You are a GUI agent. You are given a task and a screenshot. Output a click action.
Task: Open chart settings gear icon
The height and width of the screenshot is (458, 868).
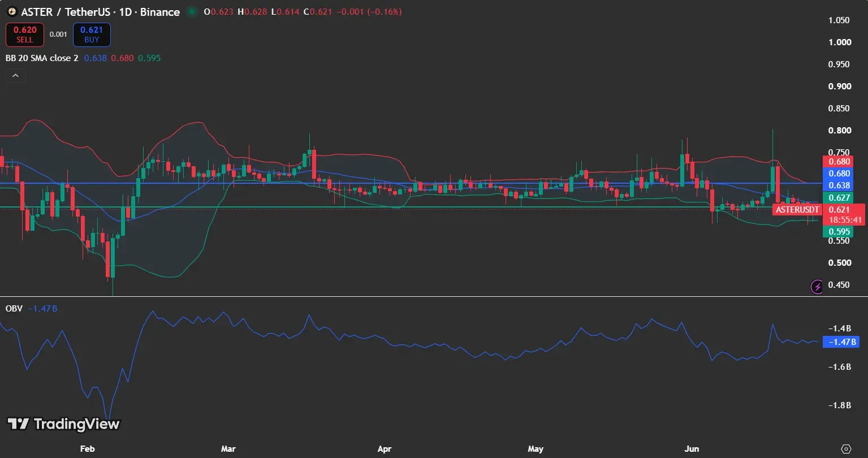[x=846, y=448]
